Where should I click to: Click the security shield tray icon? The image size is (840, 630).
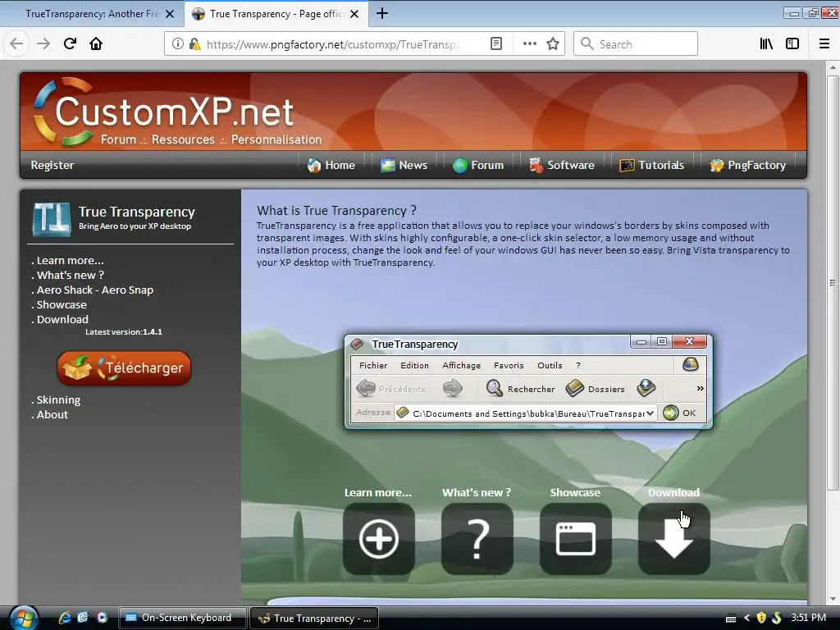click(x=760, y=618)
